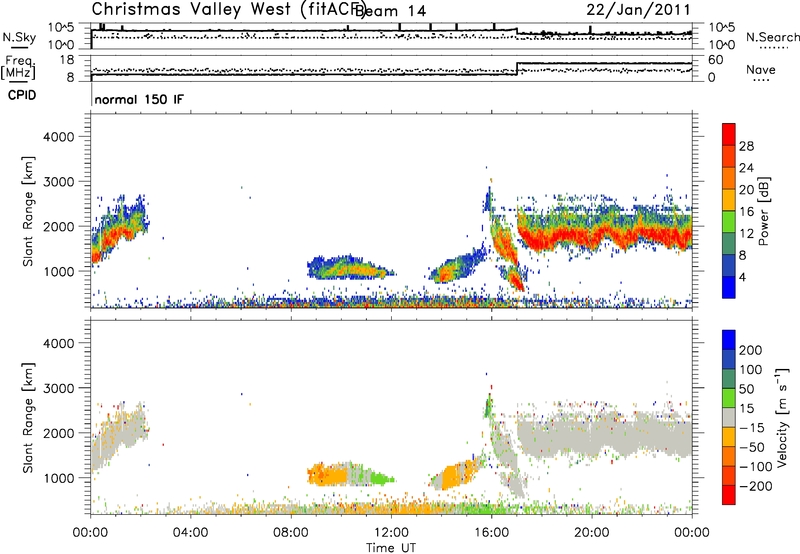Click the Time UT axis title
800x554 pixels.
coord(391,547)
